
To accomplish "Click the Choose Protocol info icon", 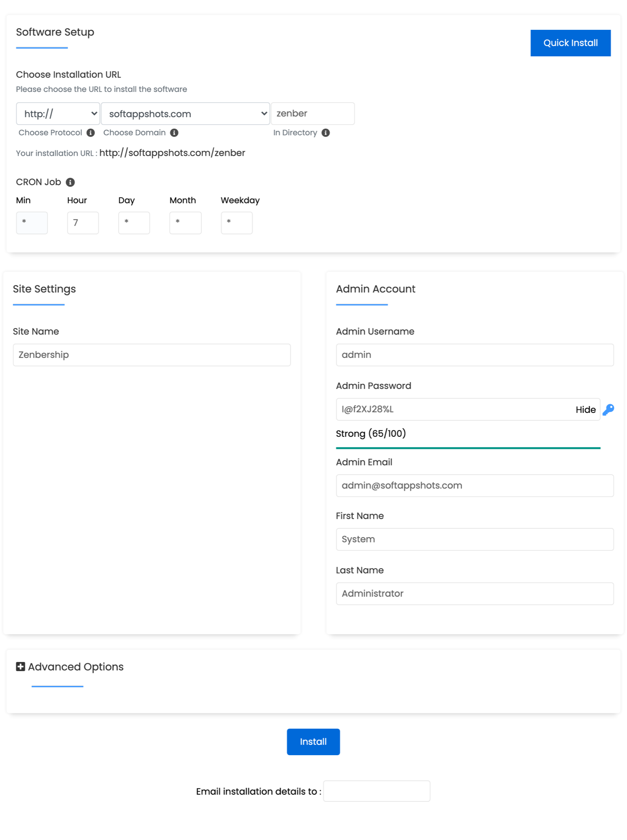I will click(x=91, y=133).
